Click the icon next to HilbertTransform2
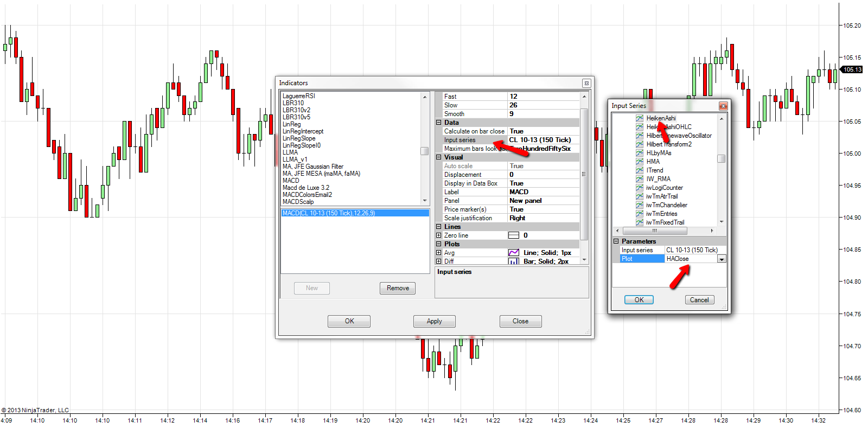 [x=640, y=144]
